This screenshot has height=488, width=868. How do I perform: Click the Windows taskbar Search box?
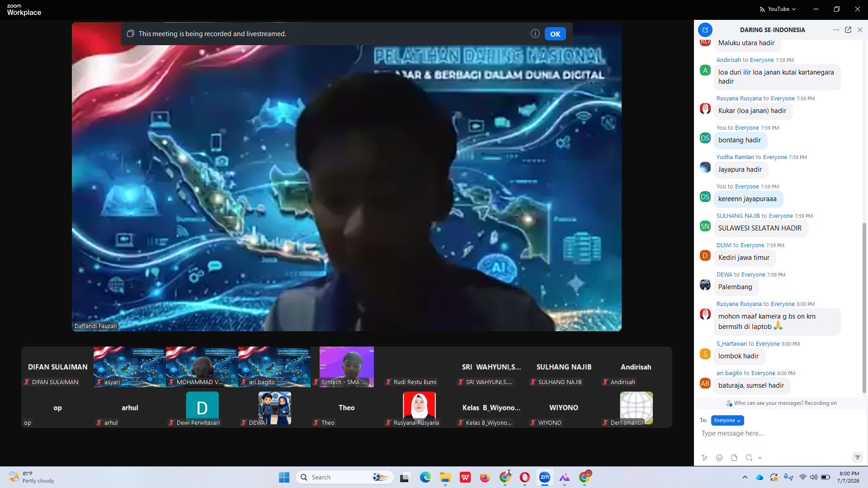pos(344,477)
